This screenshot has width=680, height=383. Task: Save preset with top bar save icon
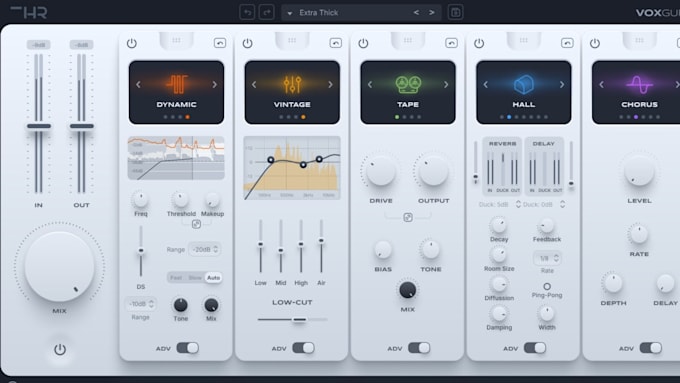(455, 12)
